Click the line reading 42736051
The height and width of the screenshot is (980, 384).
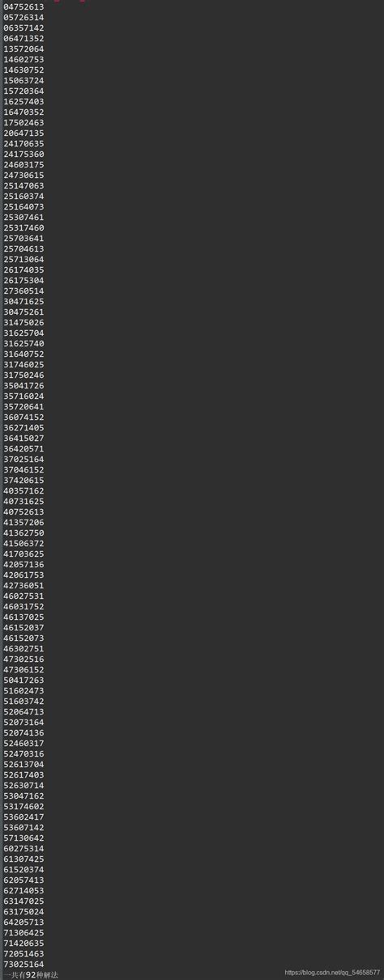(23, 585)
